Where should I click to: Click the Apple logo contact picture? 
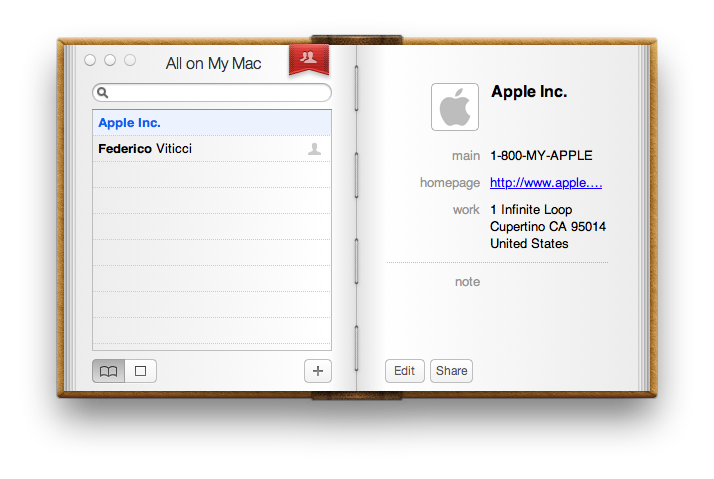tap(455, 107)
